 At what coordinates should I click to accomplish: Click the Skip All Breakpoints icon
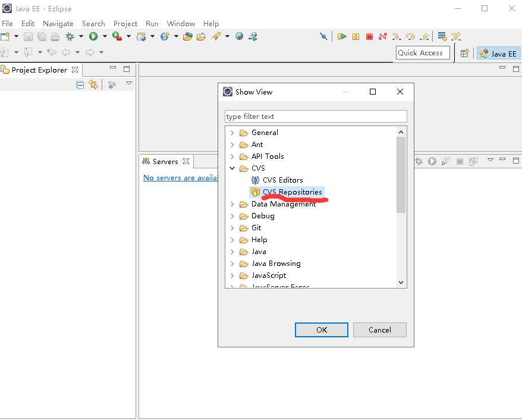click(x=323, y=36)
